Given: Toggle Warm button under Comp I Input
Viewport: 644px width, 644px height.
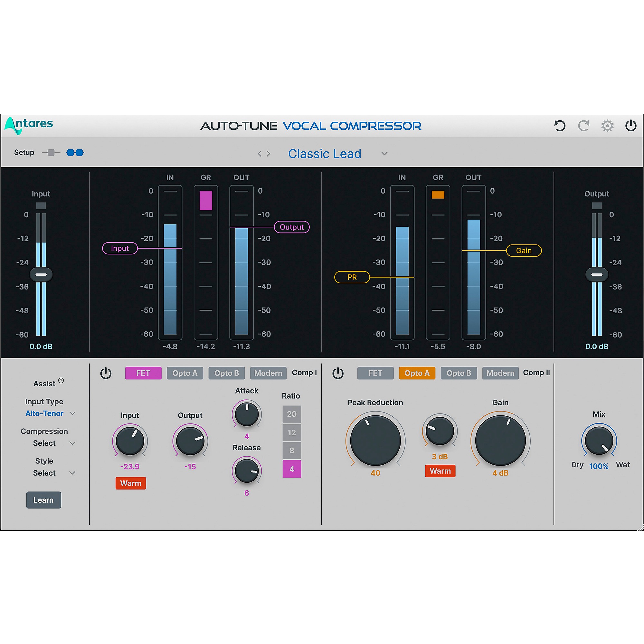Looking at the screenshot, I should [x=131, y=483].
